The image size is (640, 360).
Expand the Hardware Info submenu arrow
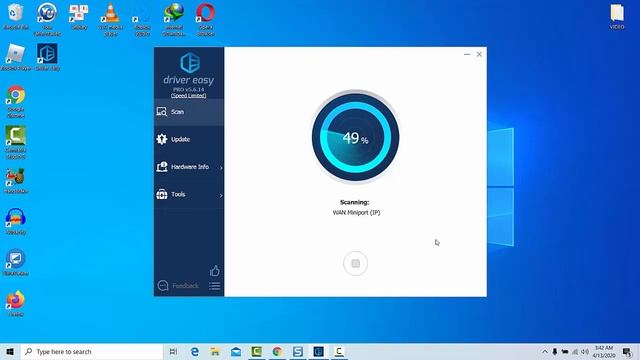221,168
